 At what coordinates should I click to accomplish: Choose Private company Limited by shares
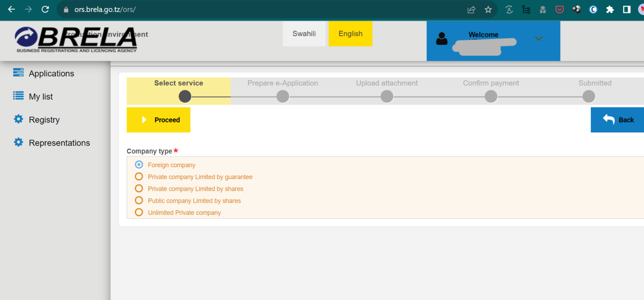[x=139, y=188]
